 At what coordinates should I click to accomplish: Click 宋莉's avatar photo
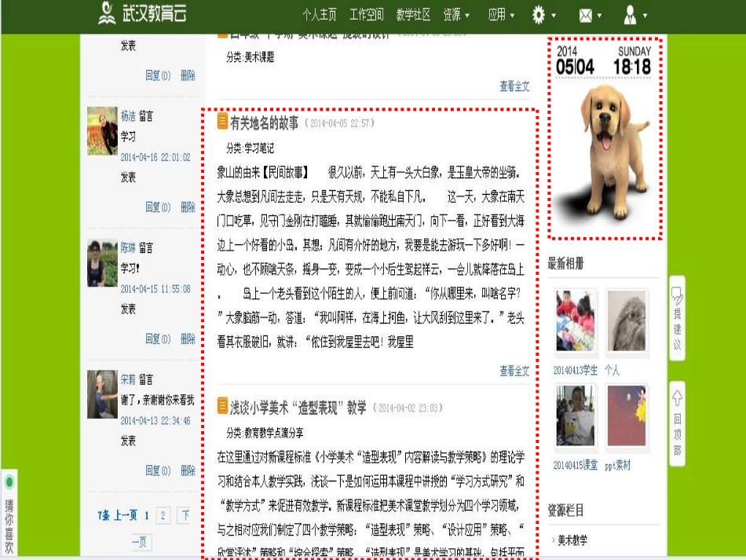click(x=102, y=394)
